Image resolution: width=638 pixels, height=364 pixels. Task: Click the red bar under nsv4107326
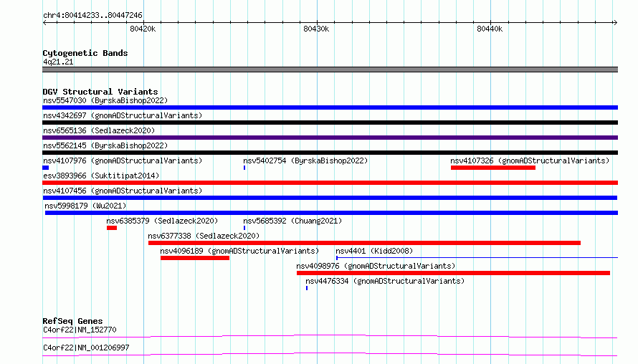493,168
